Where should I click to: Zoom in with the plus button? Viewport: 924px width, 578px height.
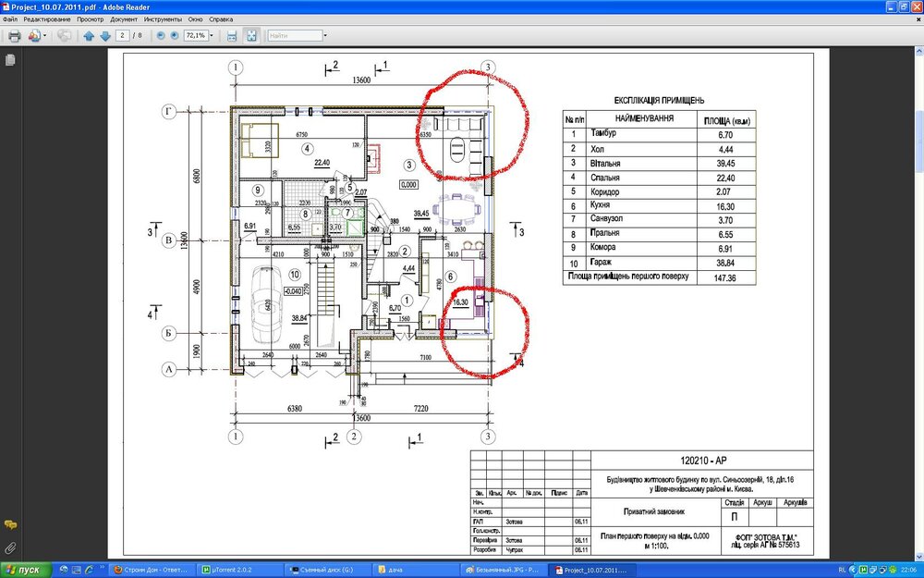pos(175,36)
